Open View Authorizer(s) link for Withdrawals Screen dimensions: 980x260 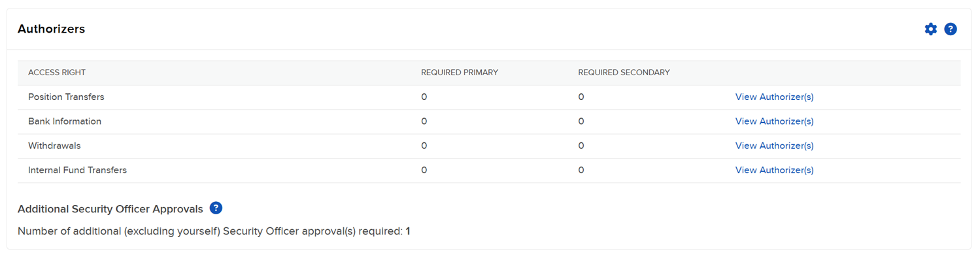click(x=774, y=146)
